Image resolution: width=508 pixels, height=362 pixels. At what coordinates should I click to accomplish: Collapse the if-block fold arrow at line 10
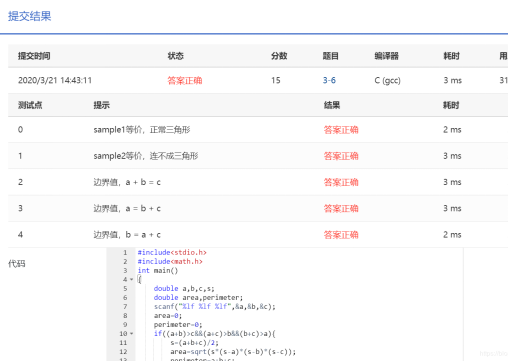(131, 333)
